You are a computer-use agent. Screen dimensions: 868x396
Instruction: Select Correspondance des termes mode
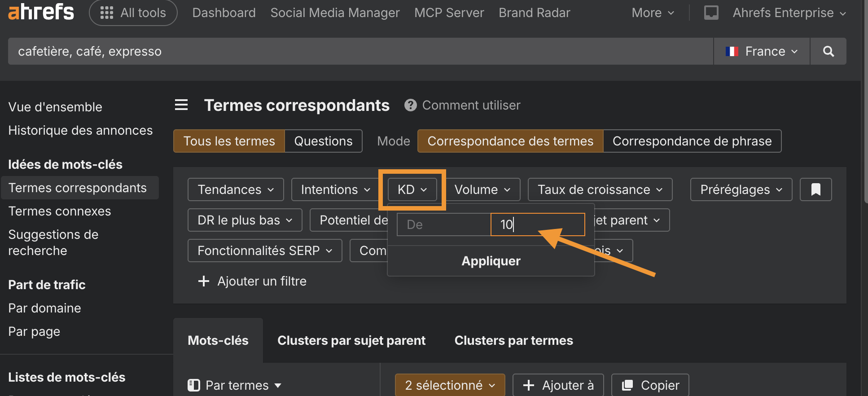[x=510, y=141]
